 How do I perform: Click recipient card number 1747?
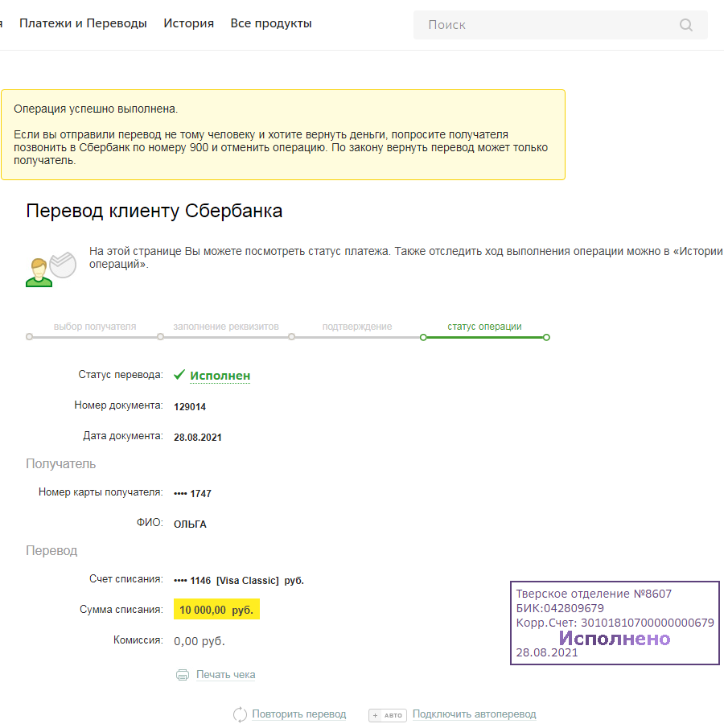tap(193, 494)
